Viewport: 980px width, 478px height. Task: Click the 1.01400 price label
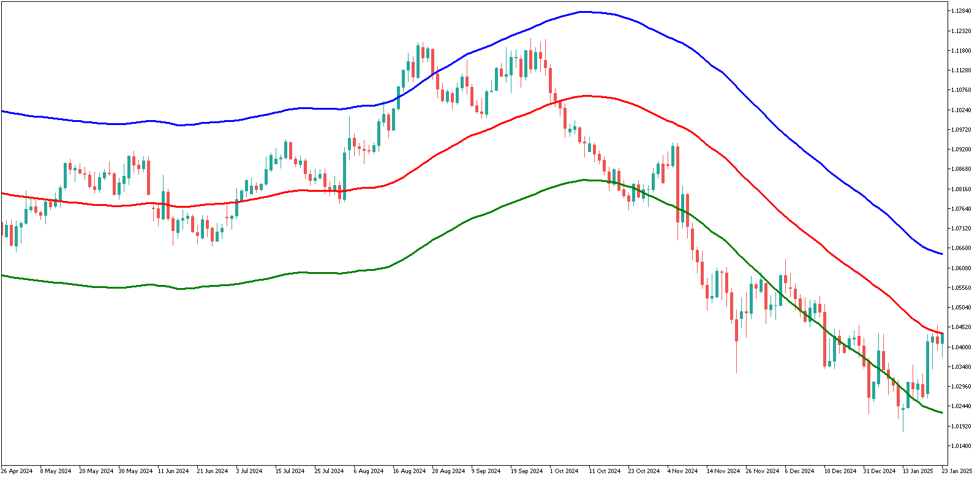[x=961, y=446]
